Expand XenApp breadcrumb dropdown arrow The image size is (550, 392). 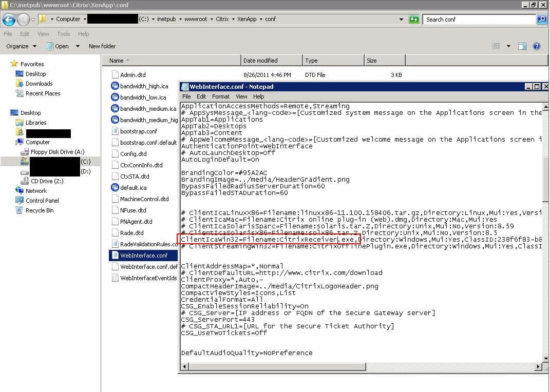261,19
